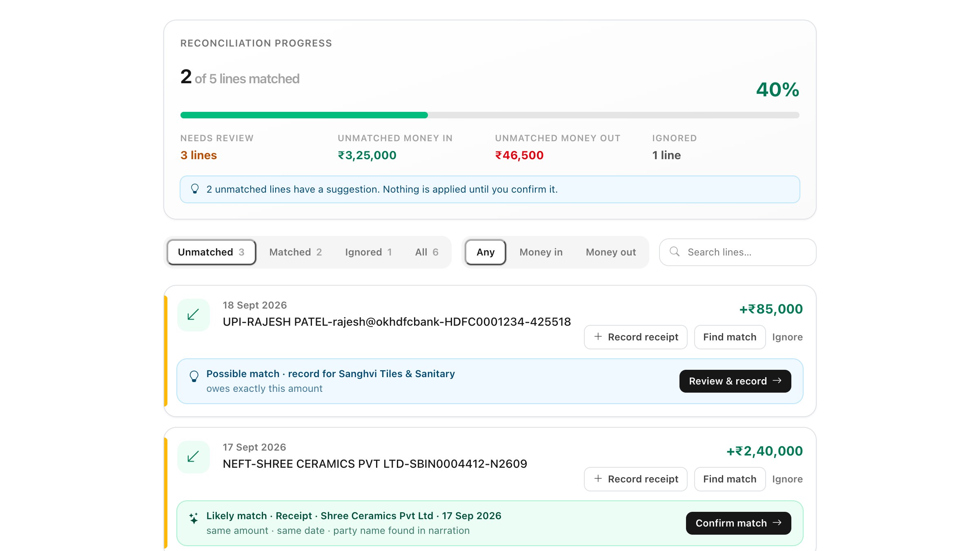
Task: Click the '18 Sept 2026' date
Action: coord(255,305)
